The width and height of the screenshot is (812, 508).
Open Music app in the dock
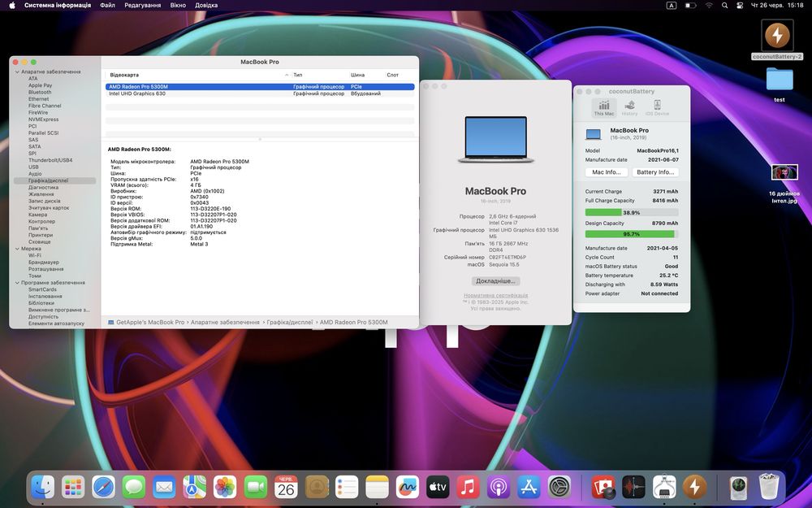[469, 487]
